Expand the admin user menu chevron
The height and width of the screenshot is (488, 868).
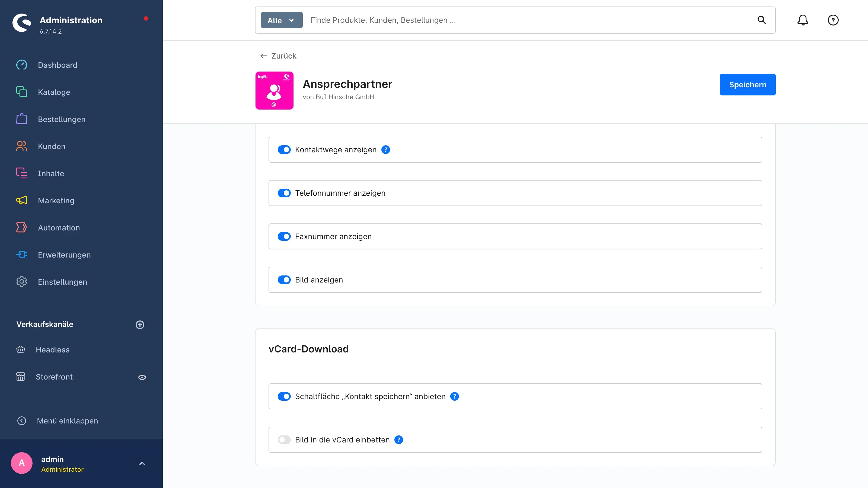tap(142, 463)
